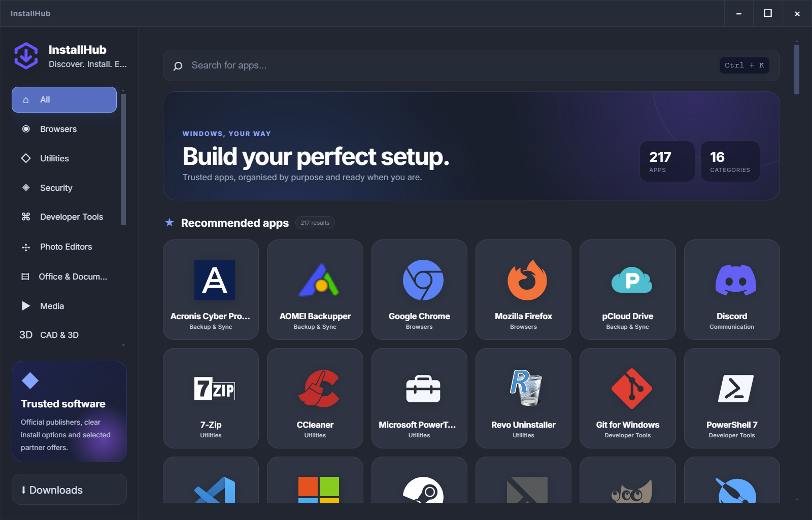Click the sidebar scroll down arrow
Viewport: 812px width, 520px height.
pyautogui.click(x=123, y=345)
